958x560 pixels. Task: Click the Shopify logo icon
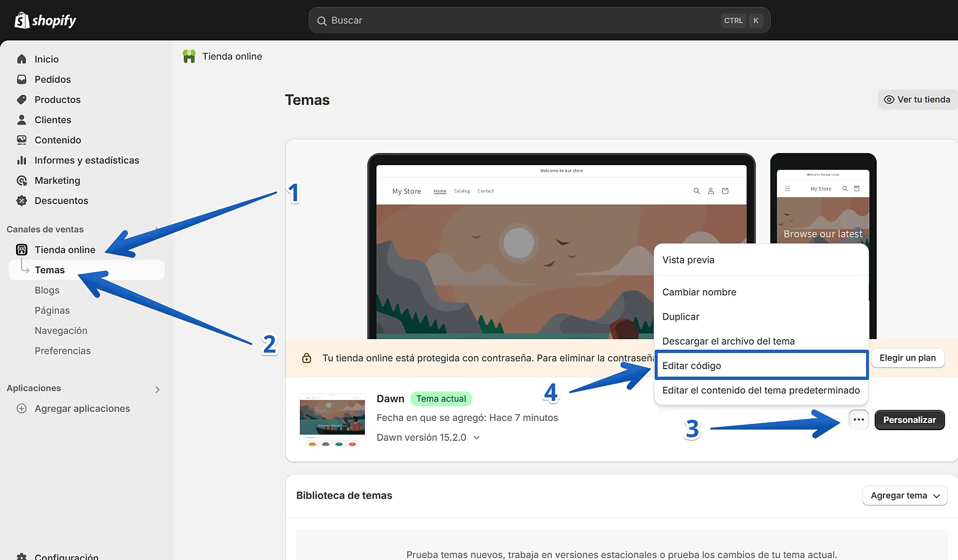point(22,20)
